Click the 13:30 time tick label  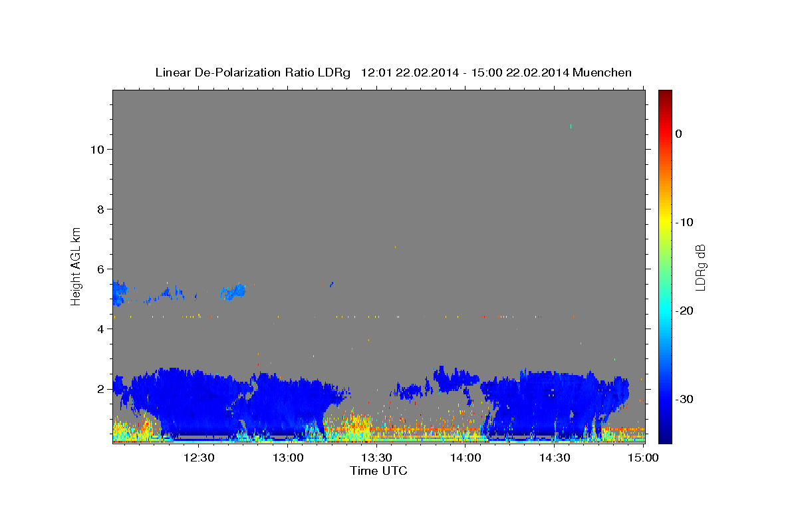click(376, 458)
